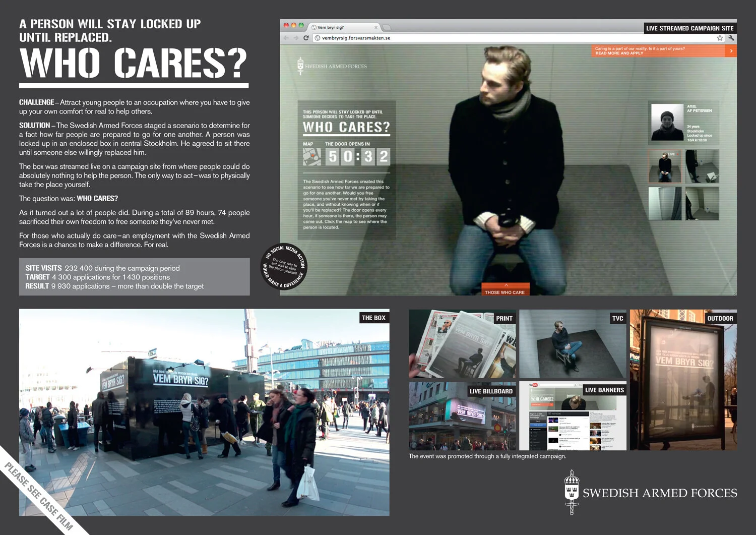The width and height of the screenshot is (756, 535).
Task: Click the Swedish Armed Forces crest at the bottom right of the page
Action: click(572, 492)
